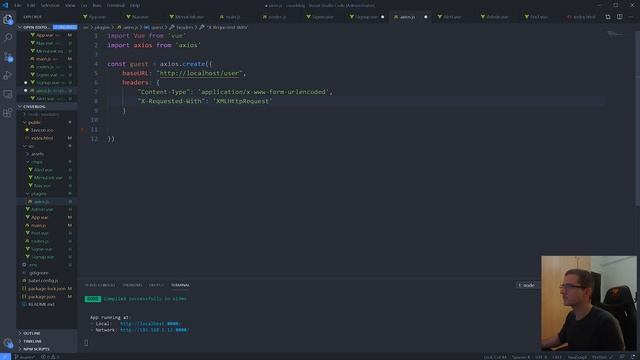Click the minimap preview at editor top right

coord(615,33)
